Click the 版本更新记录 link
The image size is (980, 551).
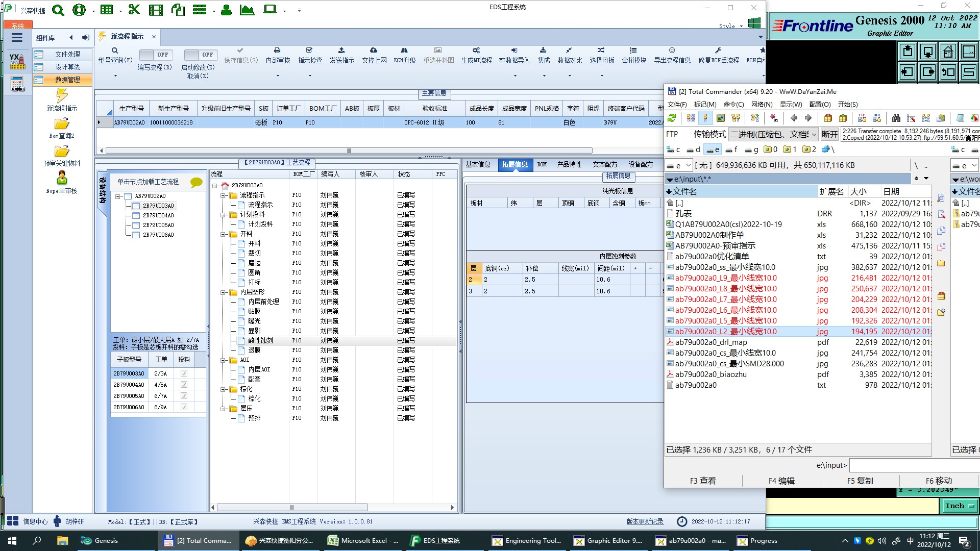coord(645,521)
